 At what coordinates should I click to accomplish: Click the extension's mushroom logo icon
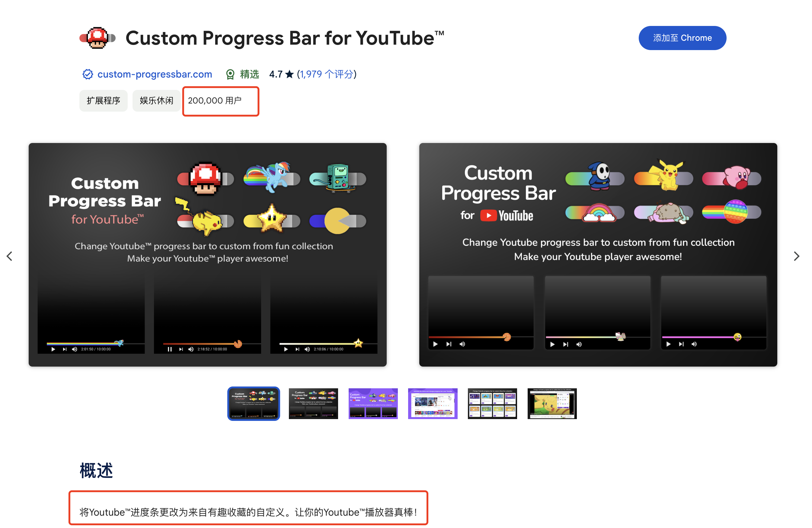coord(98,38)
